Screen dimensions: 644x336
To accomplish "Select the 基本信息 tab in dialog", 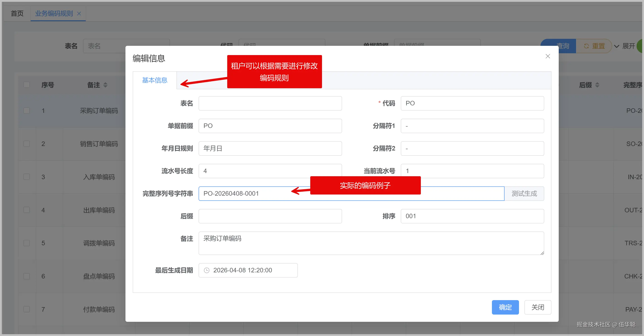I will point(155,80).
